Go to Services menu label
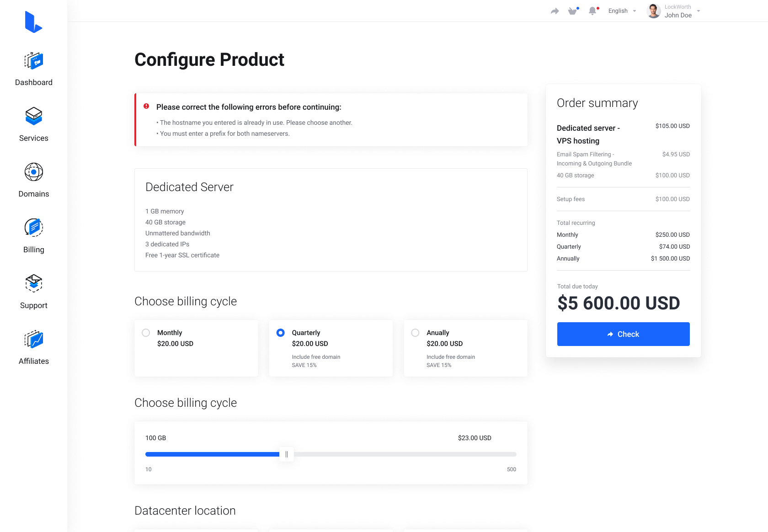768x532 pixels. click(x=34, y=138)
